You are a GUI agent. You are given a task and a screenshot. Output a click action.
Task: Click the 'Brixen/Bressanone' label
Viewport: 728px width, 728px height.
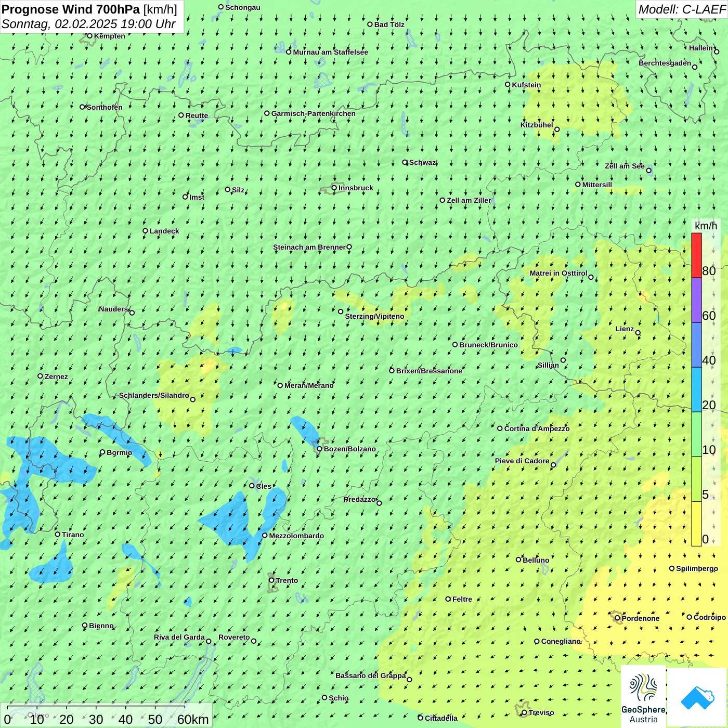(x=429, y=371)
